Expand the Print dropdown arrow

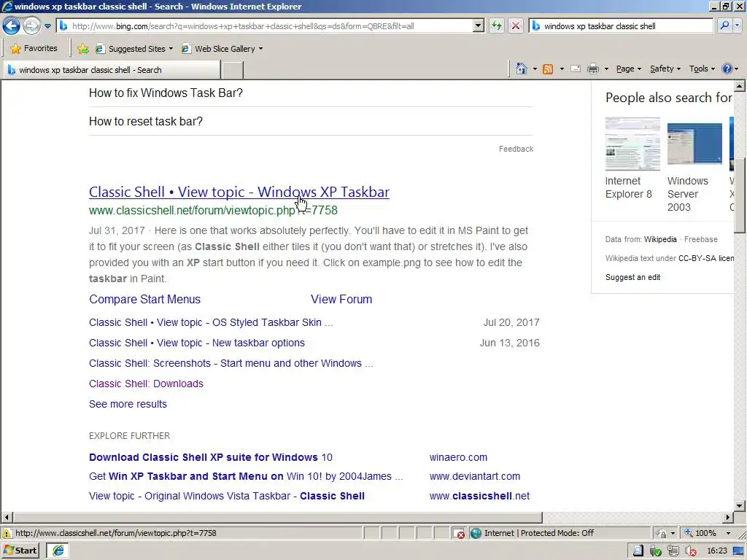coord(606,69)
